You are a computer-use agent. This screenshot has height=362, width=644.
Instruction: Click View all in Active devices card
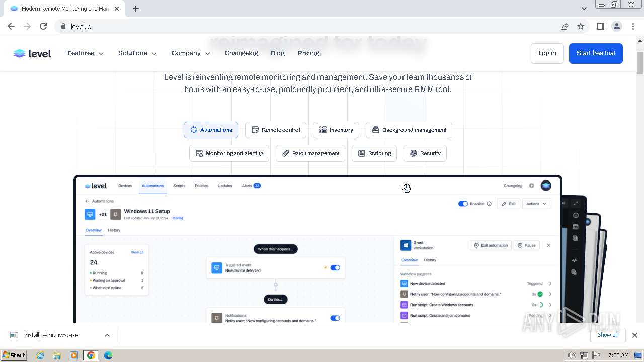coord(137,252)
